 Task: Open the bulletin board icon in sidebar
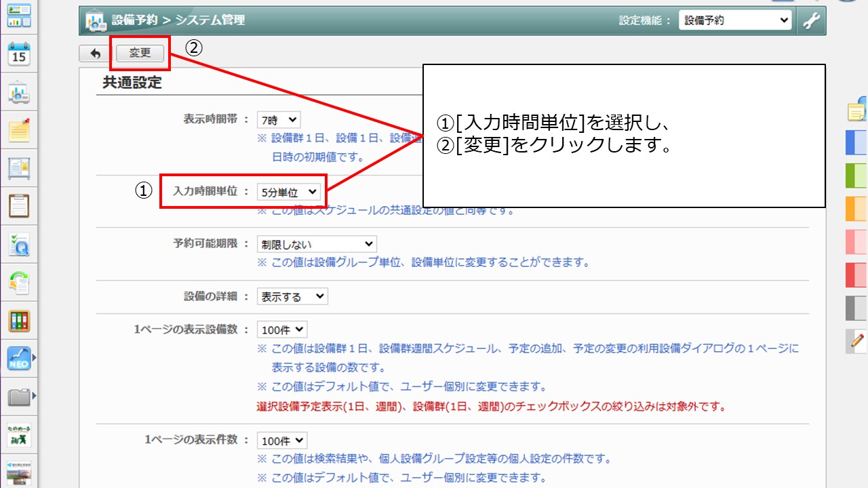pos(19,167)
